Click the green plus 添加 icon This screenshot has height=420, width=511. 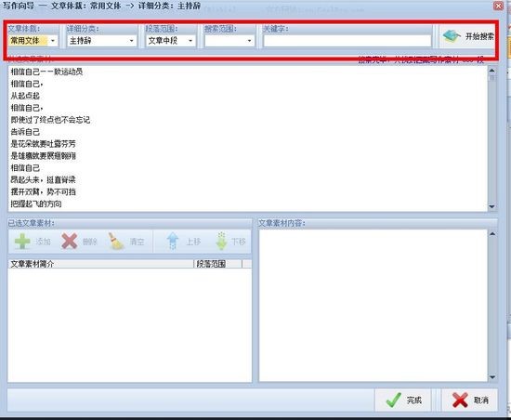click(x=22, y=242)
